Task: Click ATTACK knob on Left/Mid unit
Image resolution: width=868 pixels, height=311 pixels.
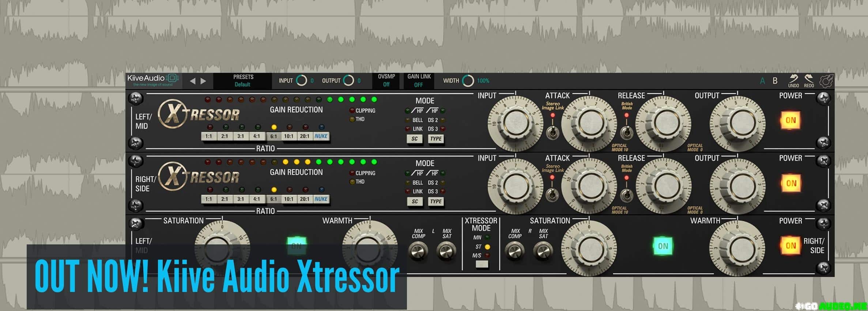Action: tap(589, 123)
